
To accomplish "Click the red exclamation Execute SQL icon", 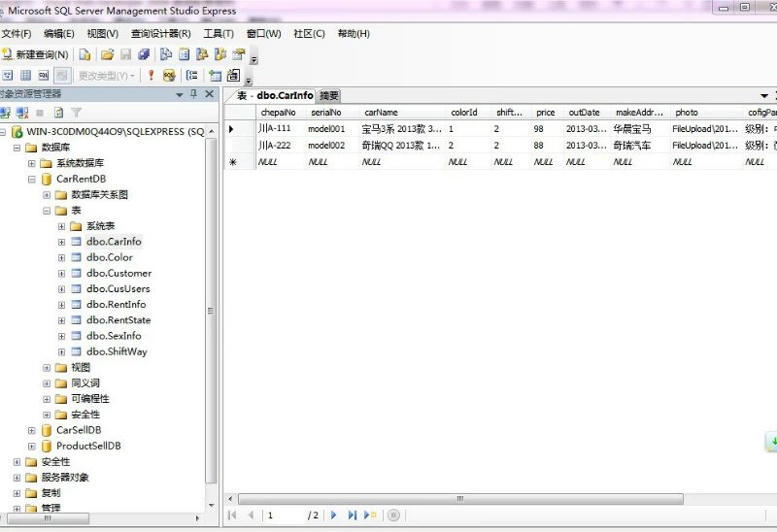I will (x=152, y=76).
